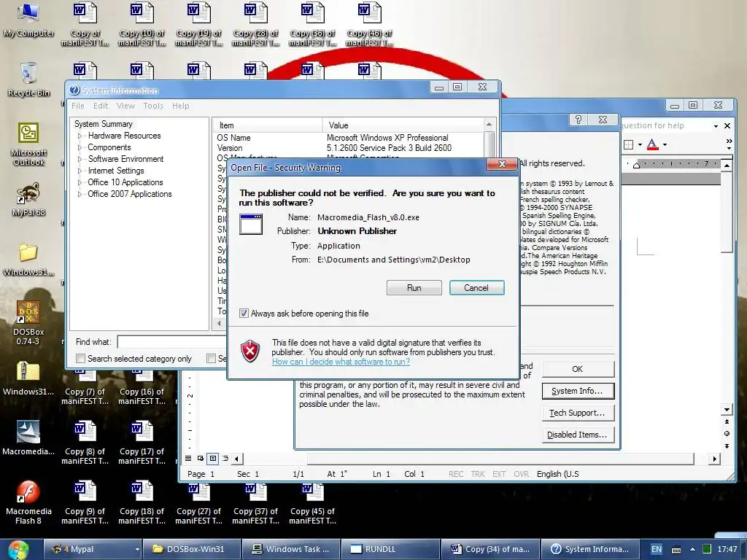Toggle REC macro recording in status bar
Image resolution: width=747 pixels, height=560 pixels.
click(456, 474)
